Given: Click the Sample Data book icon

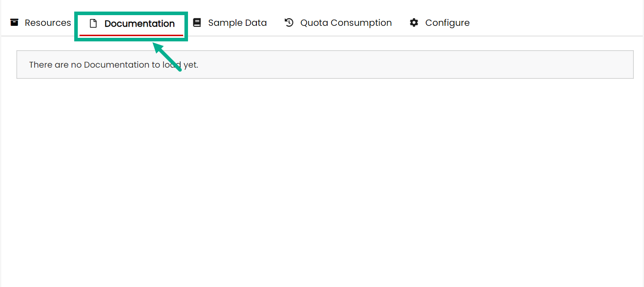Looking at the screenshot, I should [197, 22].
